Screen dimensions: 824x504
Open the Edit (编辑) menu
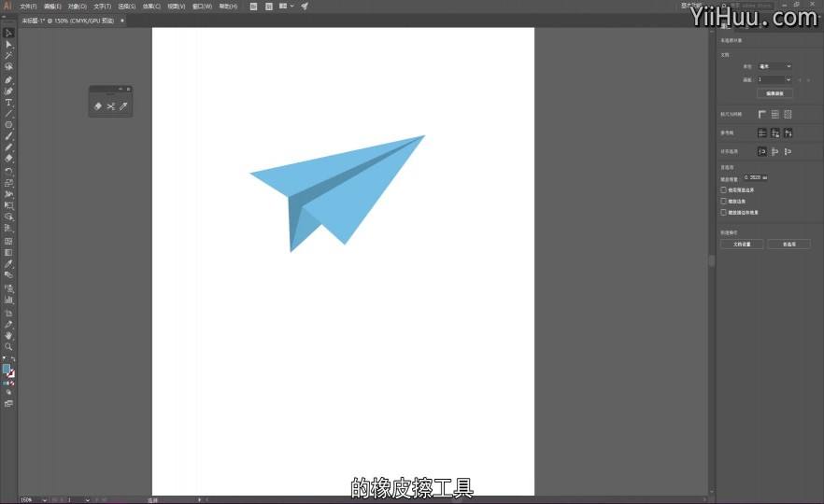tap(52, 7)
